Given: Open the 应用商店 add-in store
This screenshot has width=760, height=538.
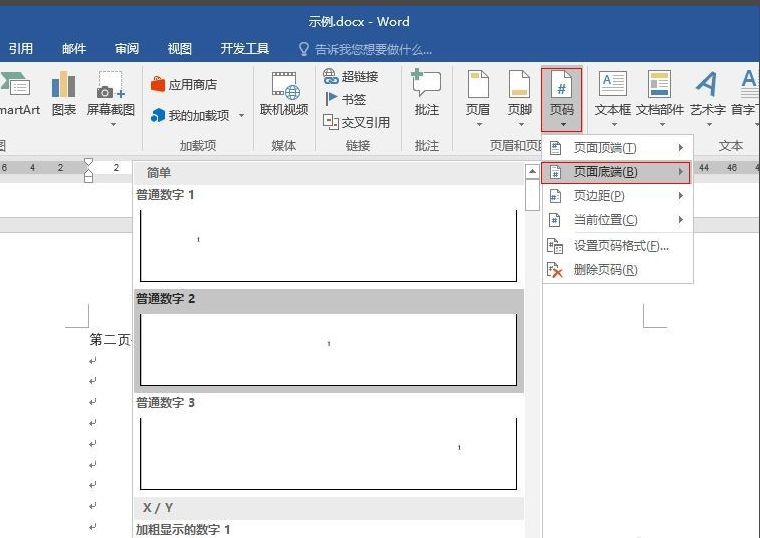Looking at the screenshot, I should 184,84.
